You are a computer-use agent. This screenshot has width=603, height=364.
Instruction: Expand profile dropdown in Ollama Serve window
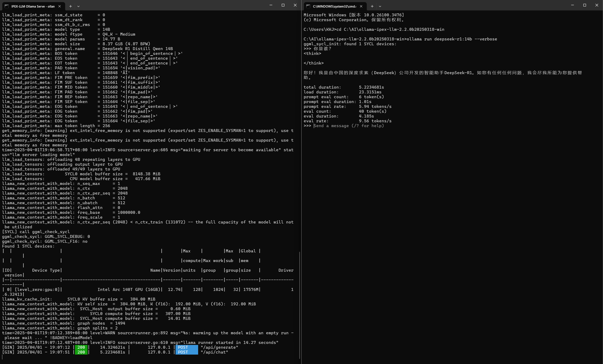pos(78,6)
